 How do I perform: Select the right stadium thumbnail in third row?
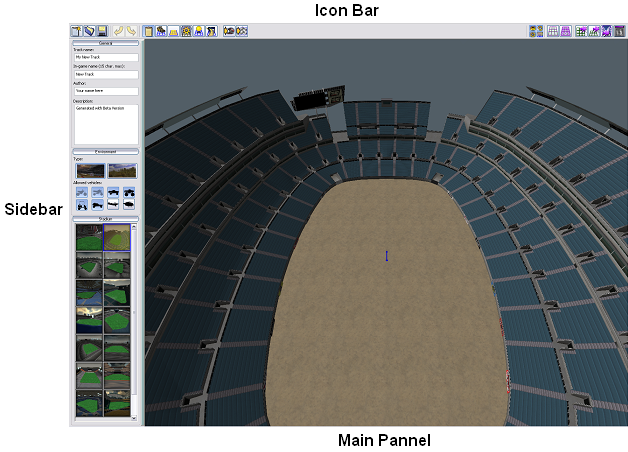point(117,293)
